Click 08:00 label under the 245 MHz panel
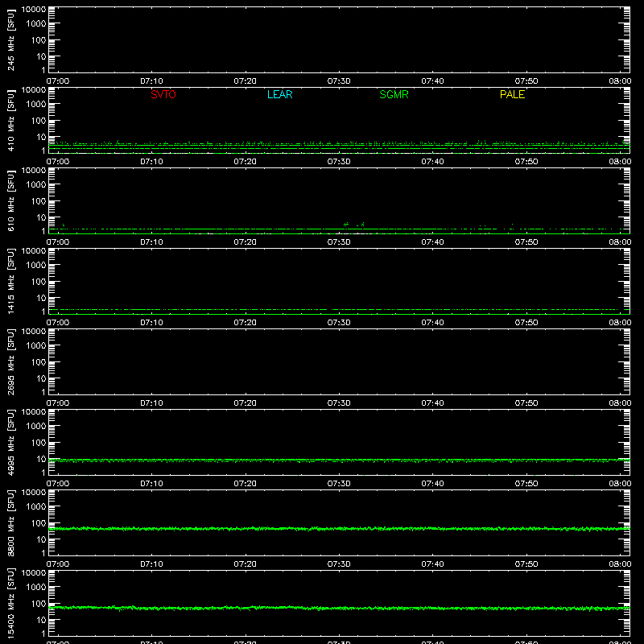644x644 pixels. [620, 81]
